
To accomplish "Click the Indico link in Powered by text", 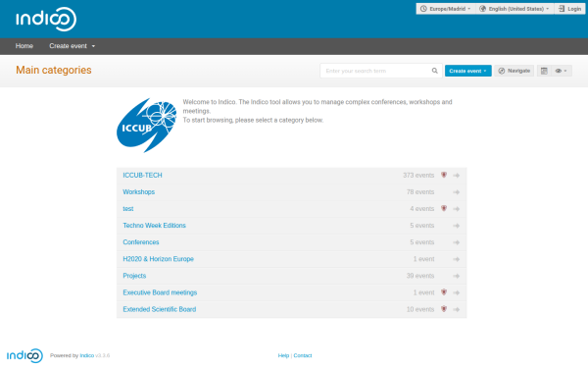I will point(86,355).
